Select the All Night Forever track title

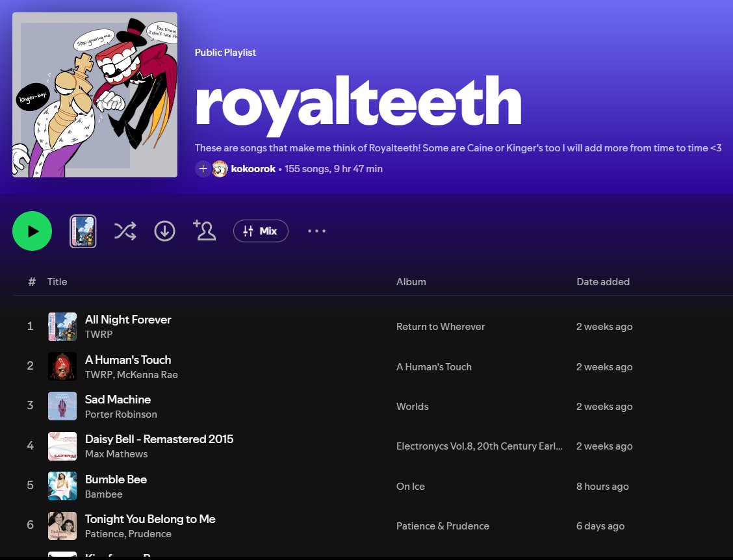click(128, 319)
